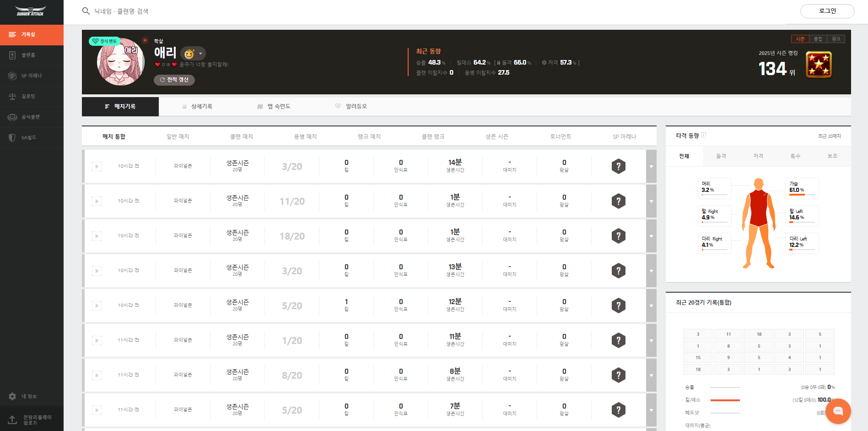868x431 pixels.
Task: Click info icon beside 타격 동향
Action: (x=704, y=135)
